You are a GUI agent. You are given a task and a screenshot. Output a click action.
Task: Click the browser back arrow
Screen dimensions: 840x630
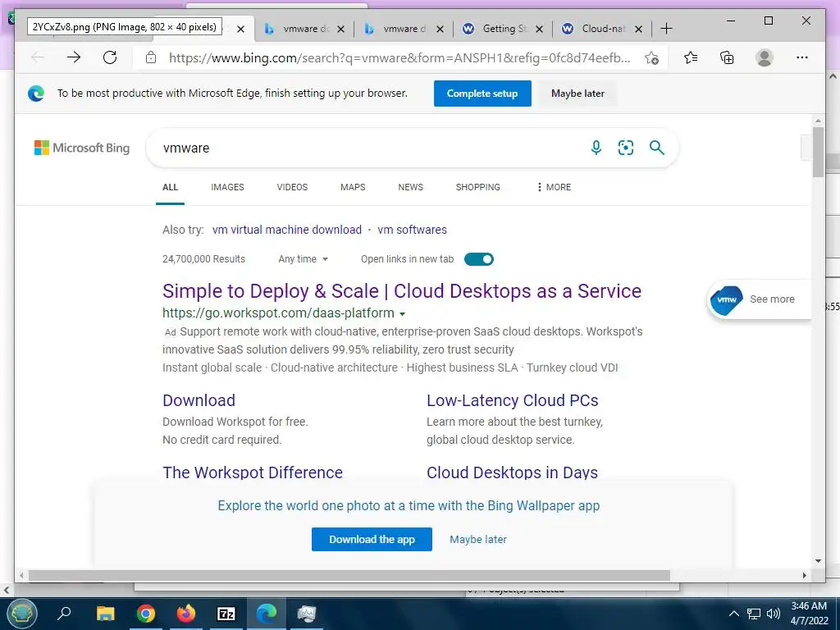click(x=38, y=57)
